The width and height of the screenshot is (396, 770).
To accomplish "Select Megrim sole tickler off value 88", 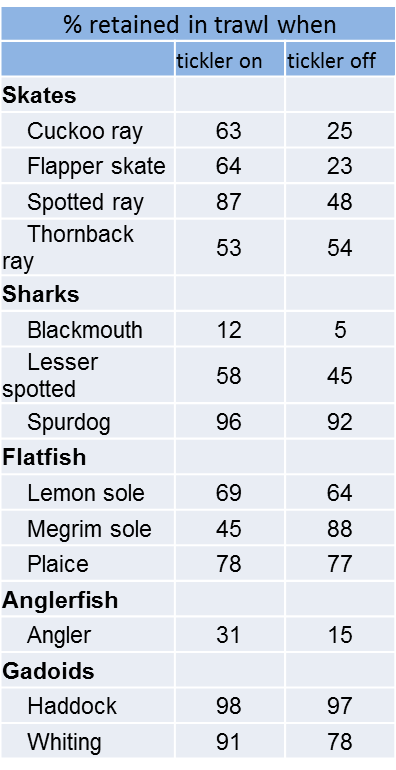I will [x=339, y=529].
